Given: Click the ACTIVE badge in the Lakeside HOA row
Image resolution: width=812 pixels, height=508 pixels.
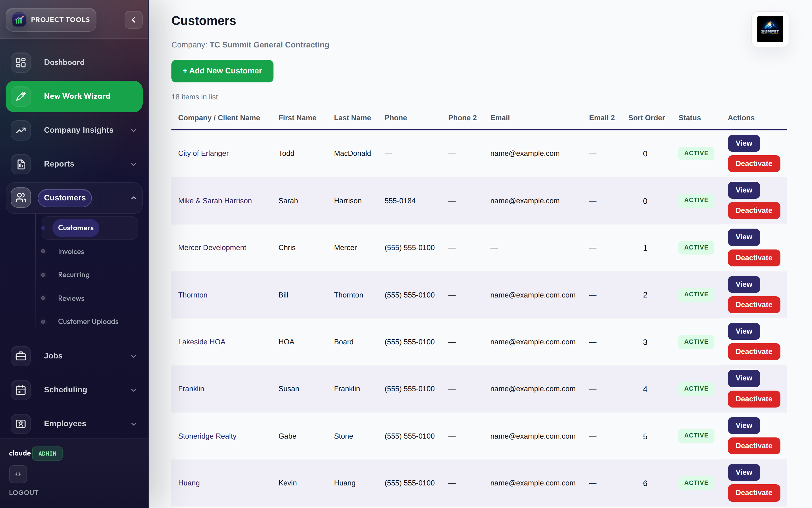Looking at the screenshot, I should pyautogui.click(x=696, y=342).
